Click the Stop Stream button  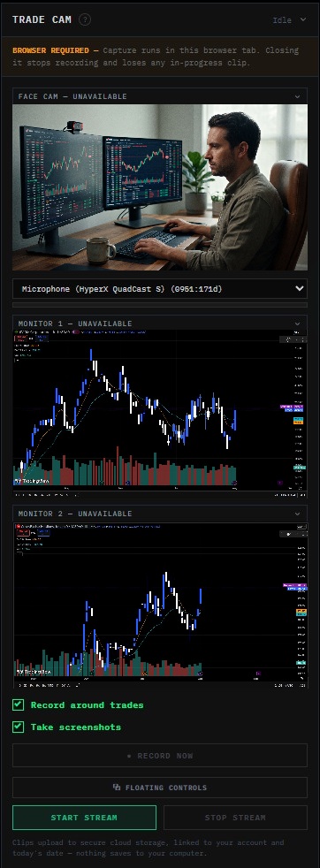[235, 818]
